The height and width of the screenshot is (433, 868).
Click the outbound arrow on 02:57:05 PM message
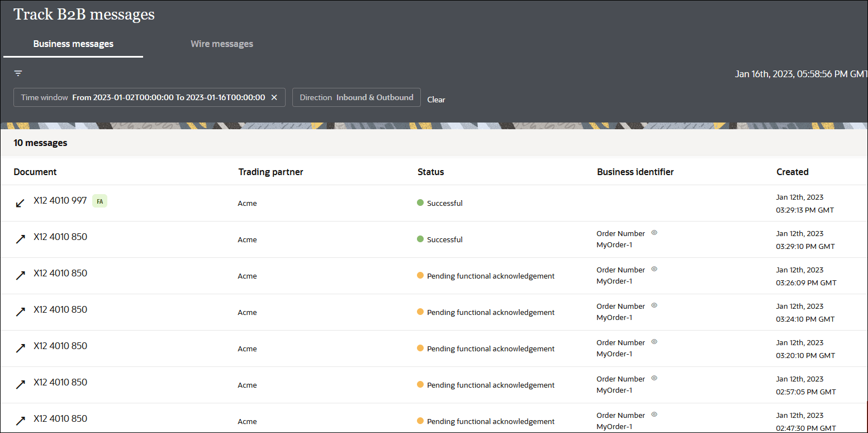(x=21, y=385)
